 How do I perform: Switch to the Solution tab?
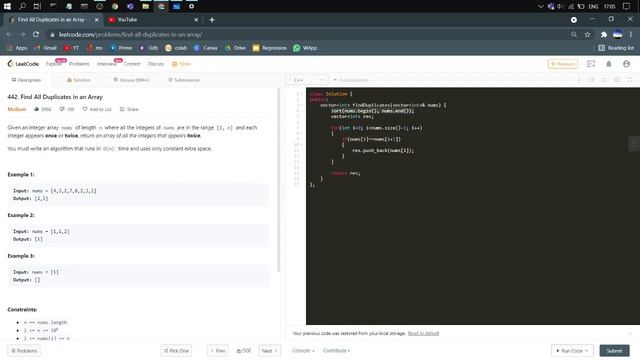(78, 80)
